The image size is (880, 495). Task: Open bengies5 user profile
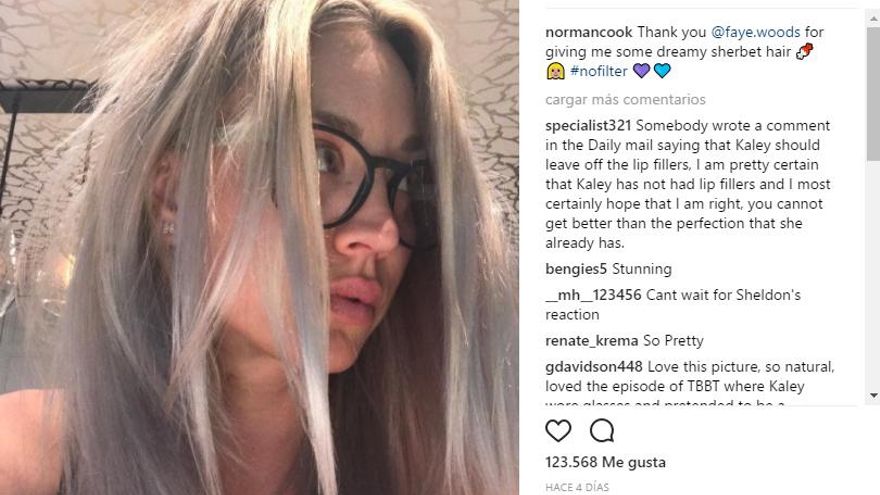[576, 269]
